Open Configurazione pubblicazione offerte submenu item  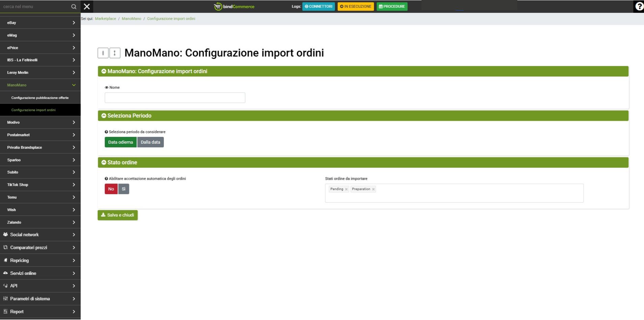tap(40, 98)
